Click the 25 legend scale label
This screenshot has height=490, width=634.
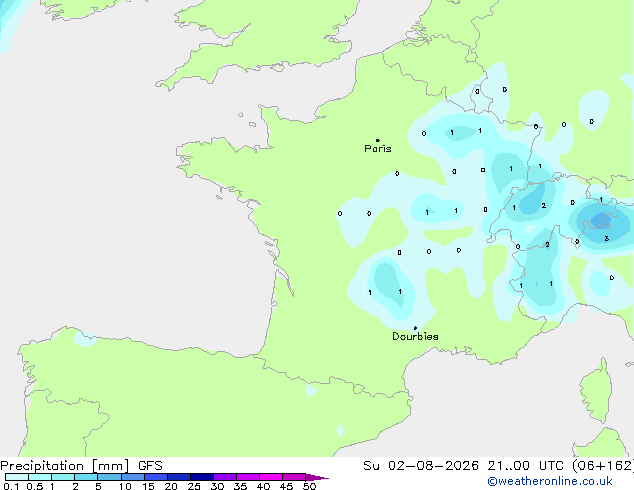point(194,486)
